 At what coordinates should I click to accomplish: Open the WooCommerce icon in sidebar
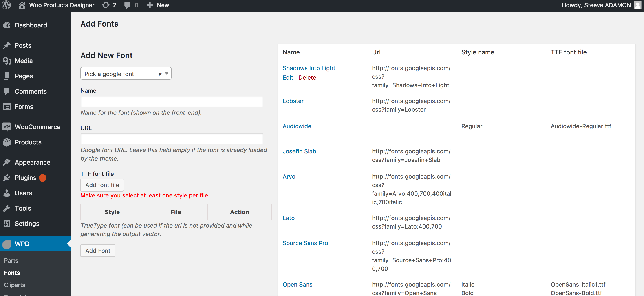point(7,127)
